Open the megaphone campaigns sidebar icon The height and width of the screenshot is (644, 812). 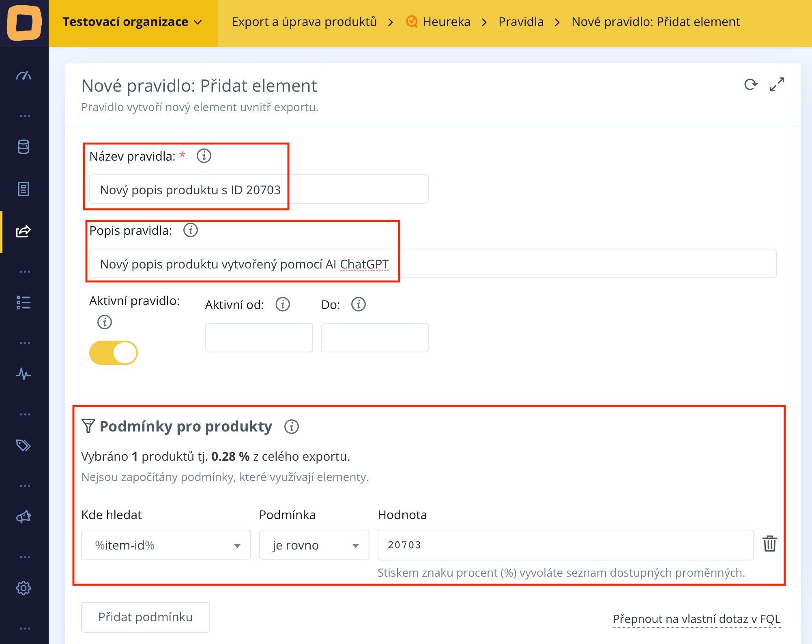tap(24, 517)
